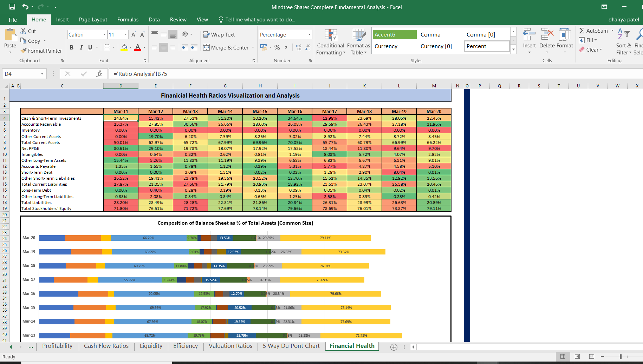Click the Copy button
Screen dimensions: 643x364
[x=30, y=41]
